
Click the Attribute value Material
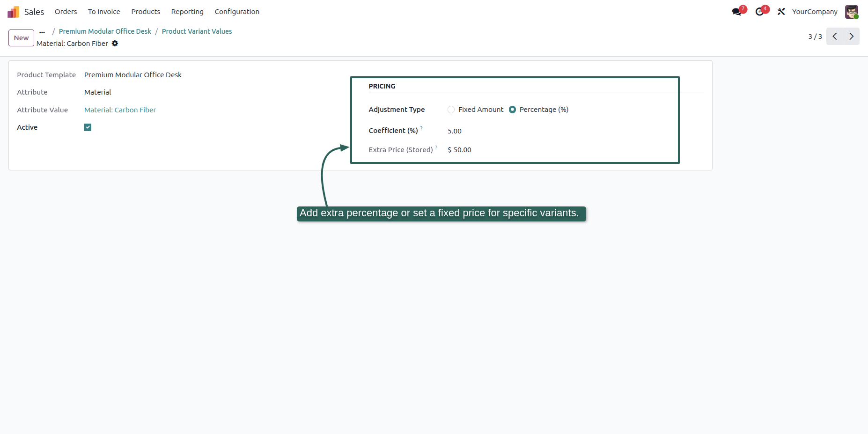98,92
